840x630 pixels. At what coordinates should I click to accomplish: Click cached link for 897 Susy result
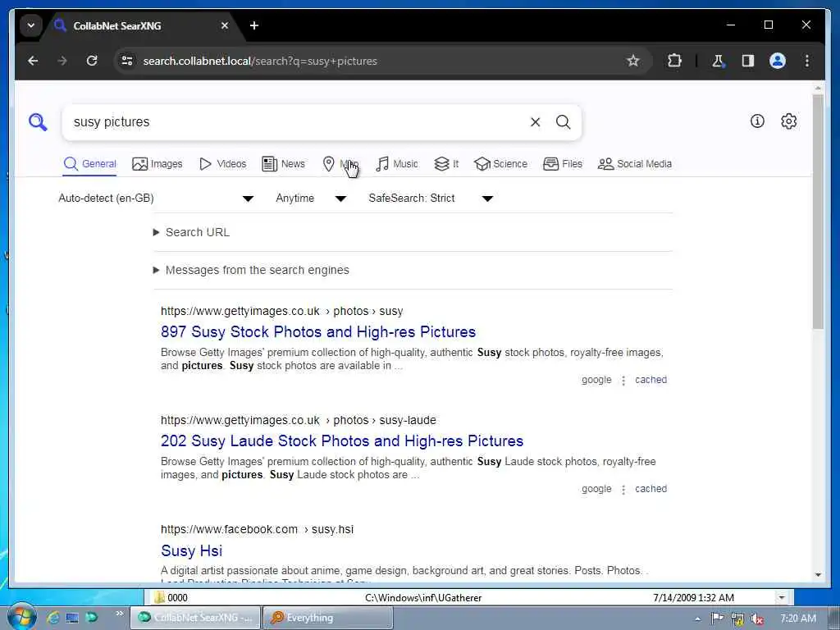(651, 380)
